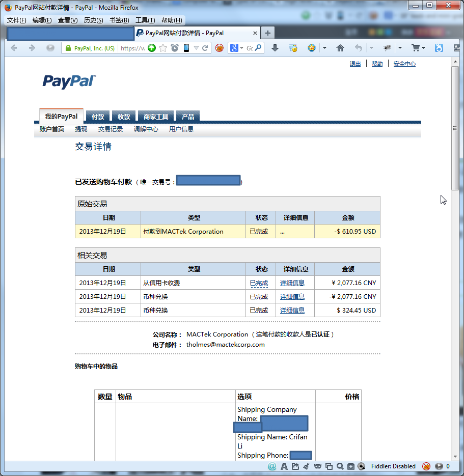Screen dimensions: 464x476
Task: Bookmark this page with the star icon
Action: pyautogui.click(x=163, y=48)
